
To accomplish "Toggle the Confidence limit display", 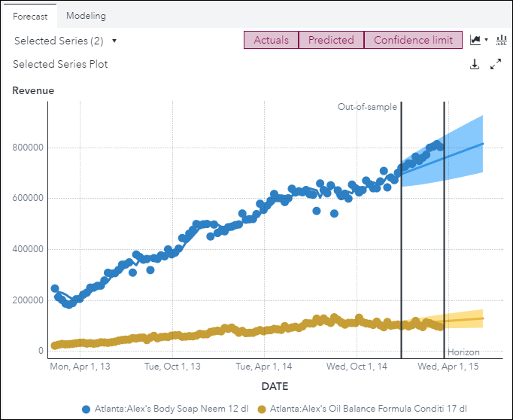I will point(413,41).
